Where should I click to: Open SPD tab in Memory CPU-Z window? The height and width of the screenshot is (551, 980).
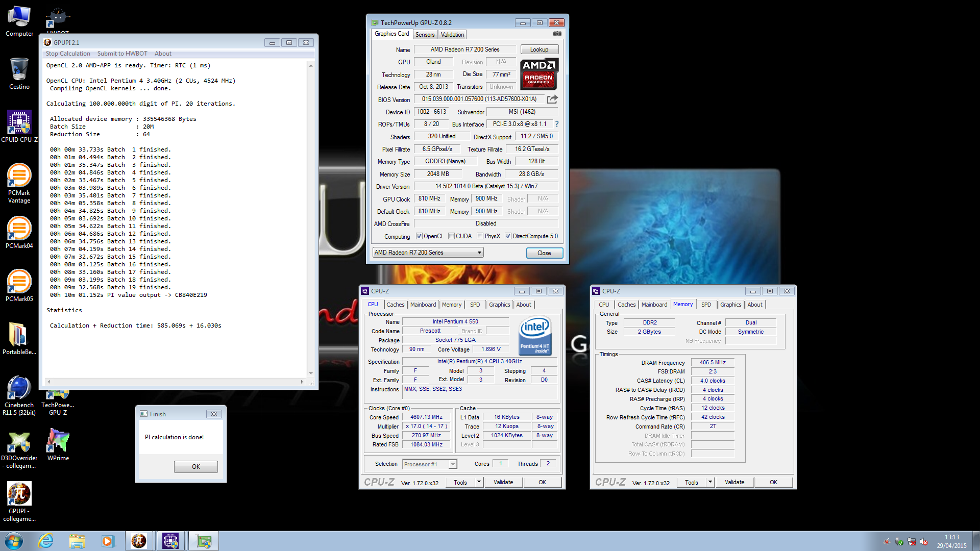point(706,305)
